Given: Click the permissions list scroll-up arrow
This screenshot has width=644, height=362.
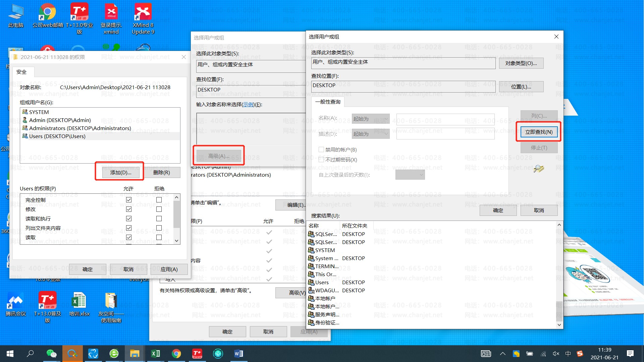Looking at the screenshot, I should [x=177, y=197].
